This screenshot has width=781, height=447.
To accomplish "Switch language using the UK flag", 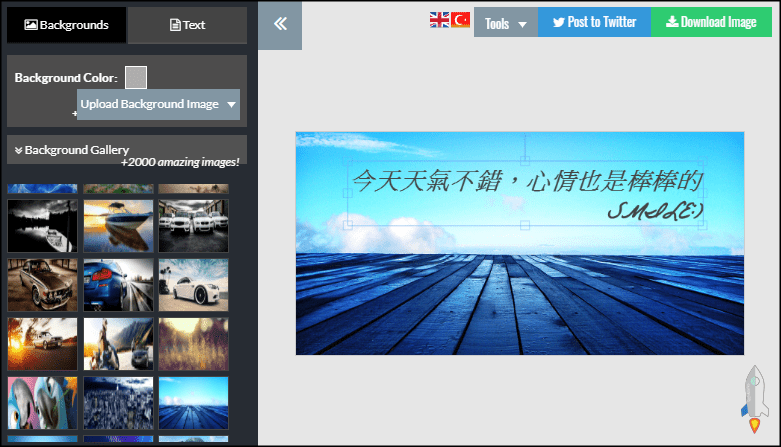I will pos(439,20).
